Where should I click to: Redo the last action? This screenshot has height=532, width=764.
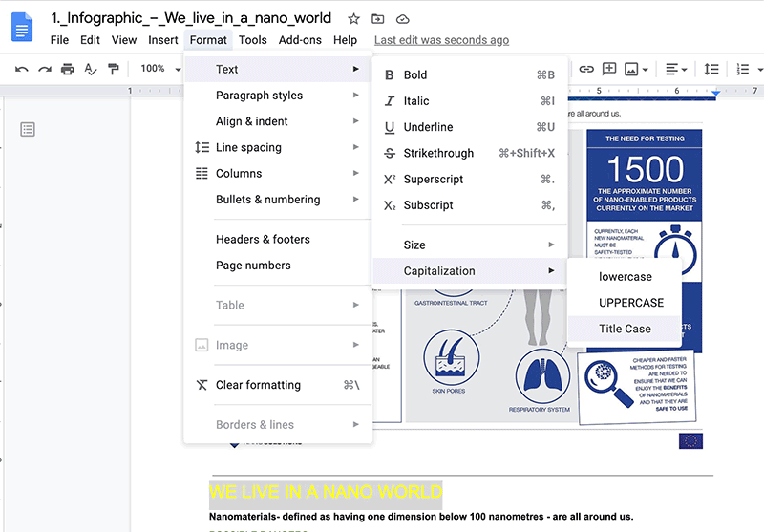[x=45, y=69]
